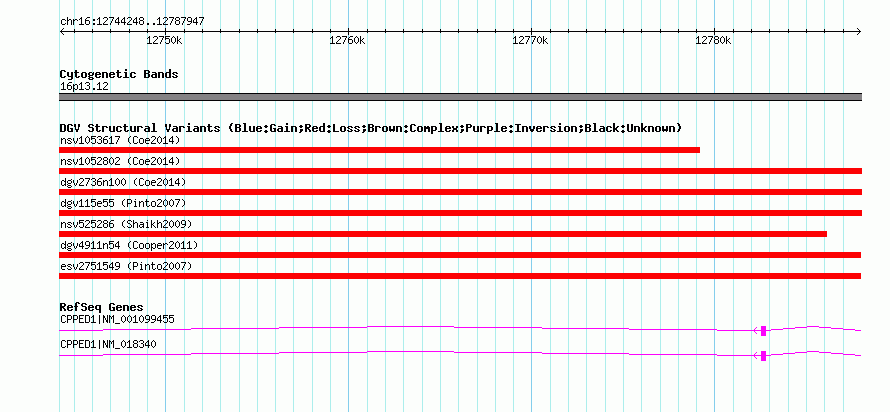Click the CPPED1|NM_001099455 transcript label
Screen dimensions: 890x412
(x=117, y=319)
